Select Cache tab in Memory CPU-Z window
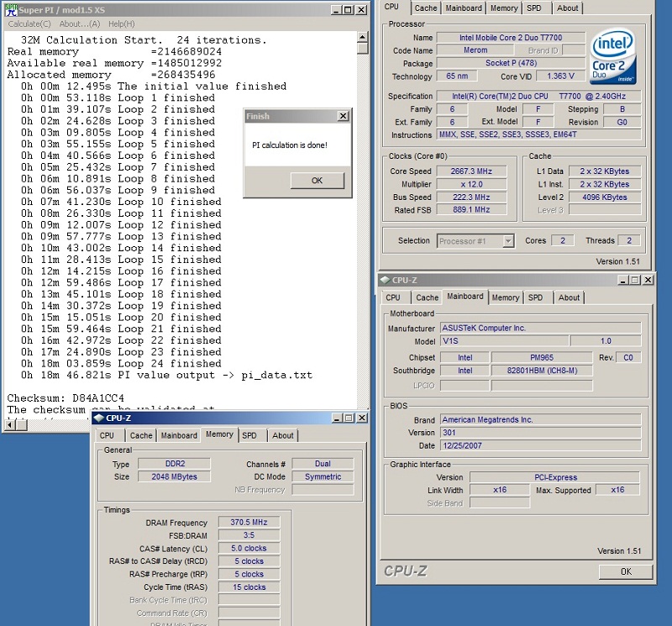672x626 pixels. click(141, 435)
